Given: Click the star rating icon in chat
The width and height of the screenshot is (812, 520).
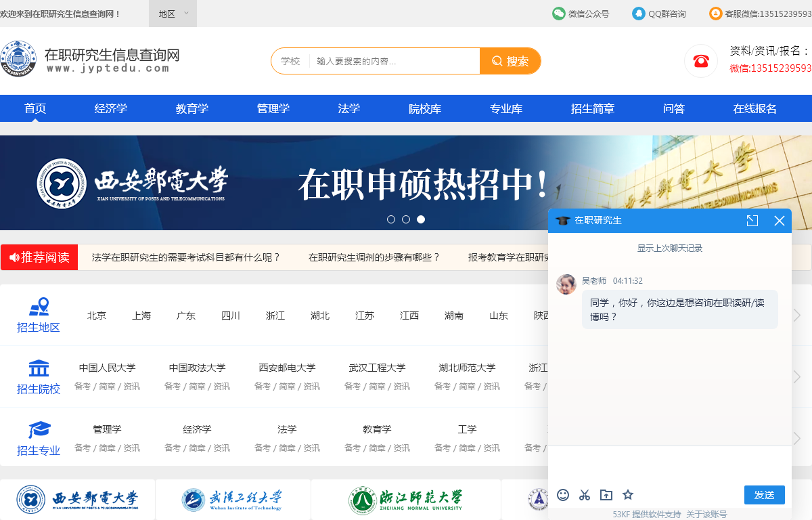Looking at the screenshot, I should [628, 495].
